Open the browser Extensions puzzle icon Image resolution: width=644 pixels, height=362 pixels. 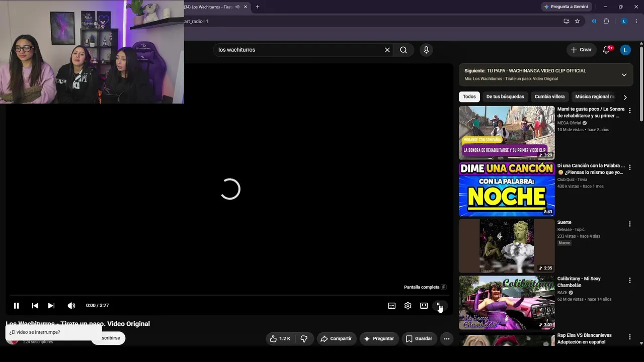tap(606, 21)
